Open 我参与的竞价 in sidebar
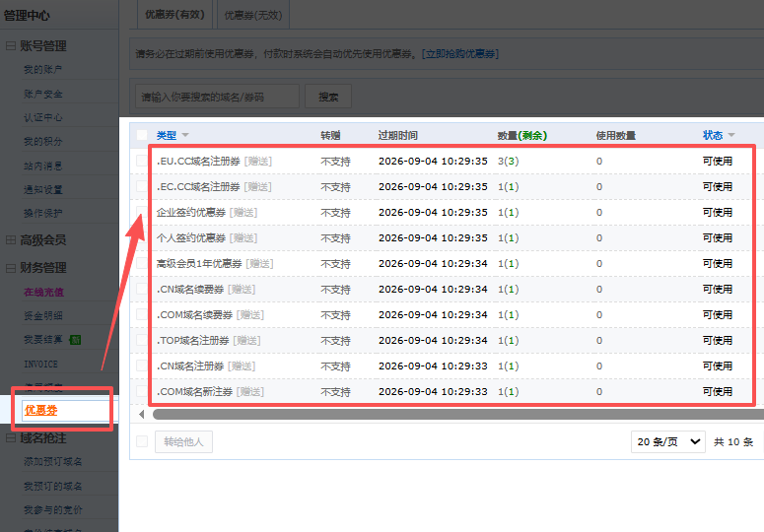 52,509
